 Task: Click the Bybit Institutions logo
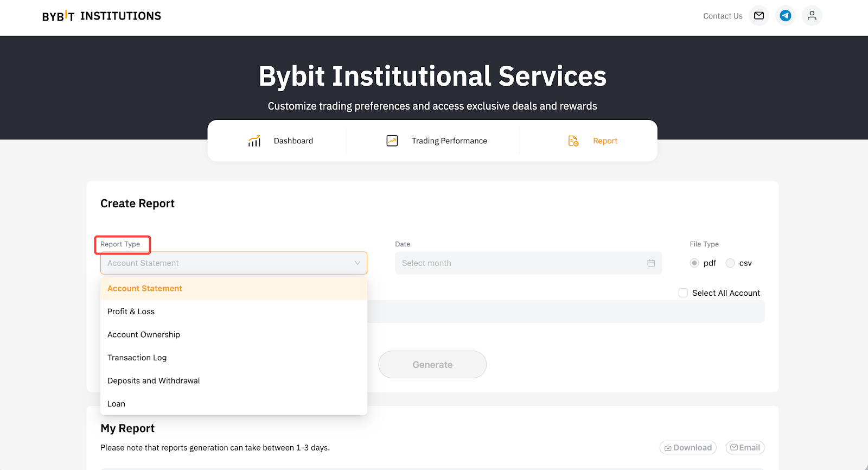pyautogui.click(x=101, y=16)
